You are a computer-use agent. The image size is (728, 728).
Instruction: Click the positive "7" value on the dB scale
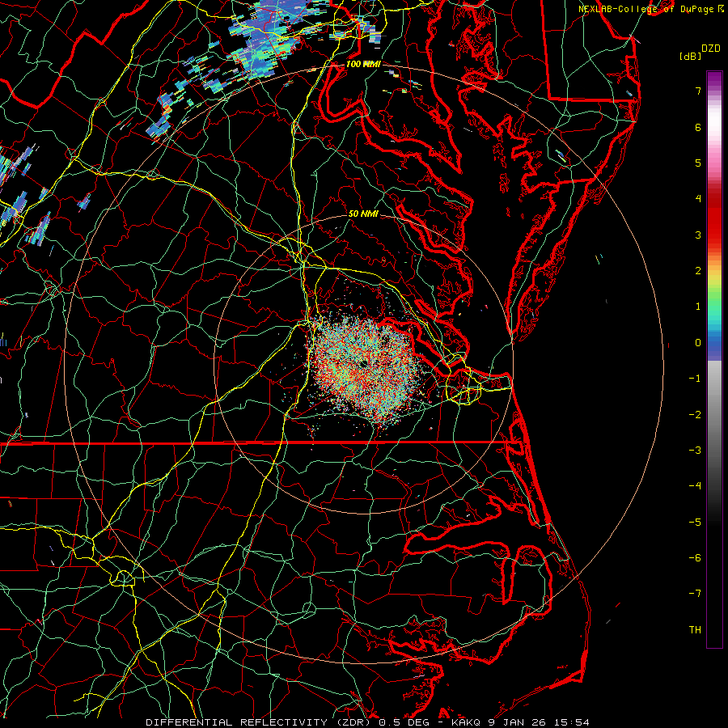[698, 91]
